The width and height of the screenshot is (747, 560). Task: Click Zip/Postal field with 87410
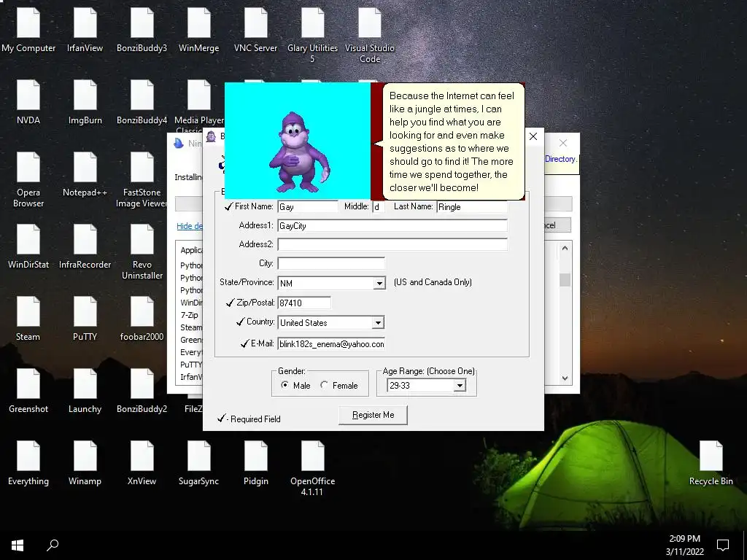point(304,303)
